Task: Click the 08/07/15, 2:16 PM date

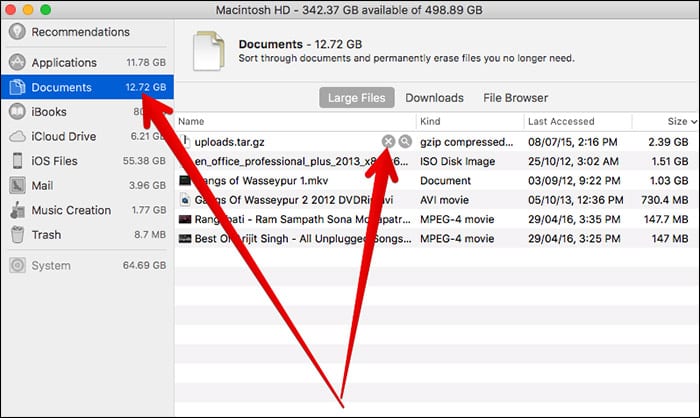Action: (x=573, y=142)
